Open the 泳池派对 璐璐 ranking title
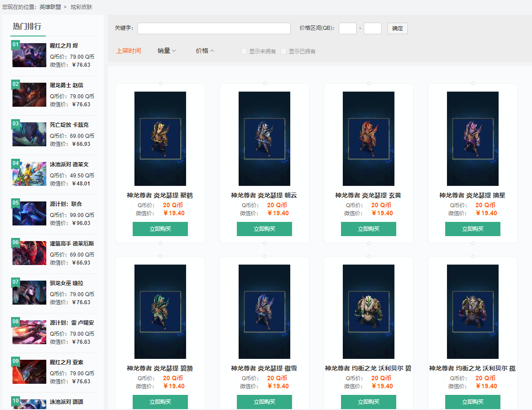Screen dimensions: 532x410 coord(66,402)
